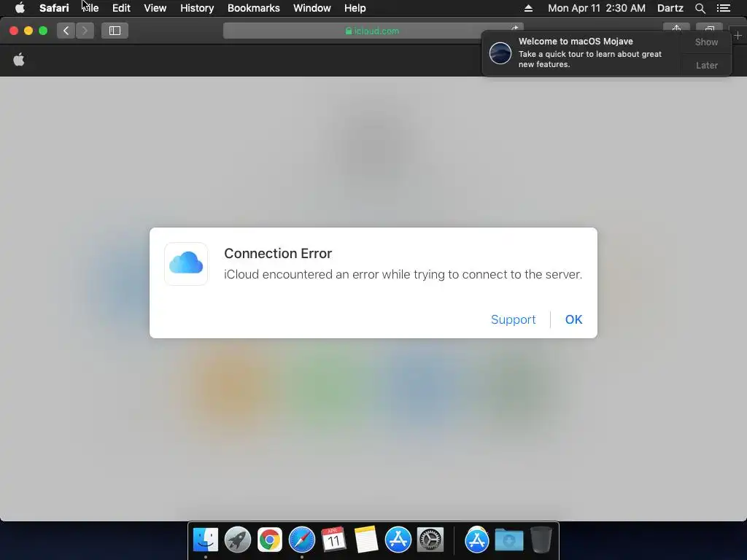The width and height of the screenshot is (747, 560).
Task: Open Safari from the Dock
Action: point(301,540)
